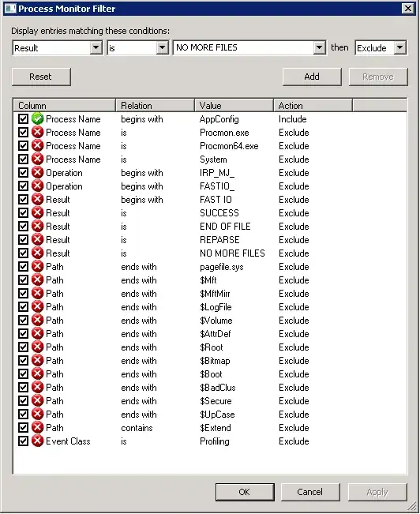Image resolution: width=420 pixels, height=514 pixels.
Task: Click red exclude icon on END OF FILE row
Action: click(38, 226)
